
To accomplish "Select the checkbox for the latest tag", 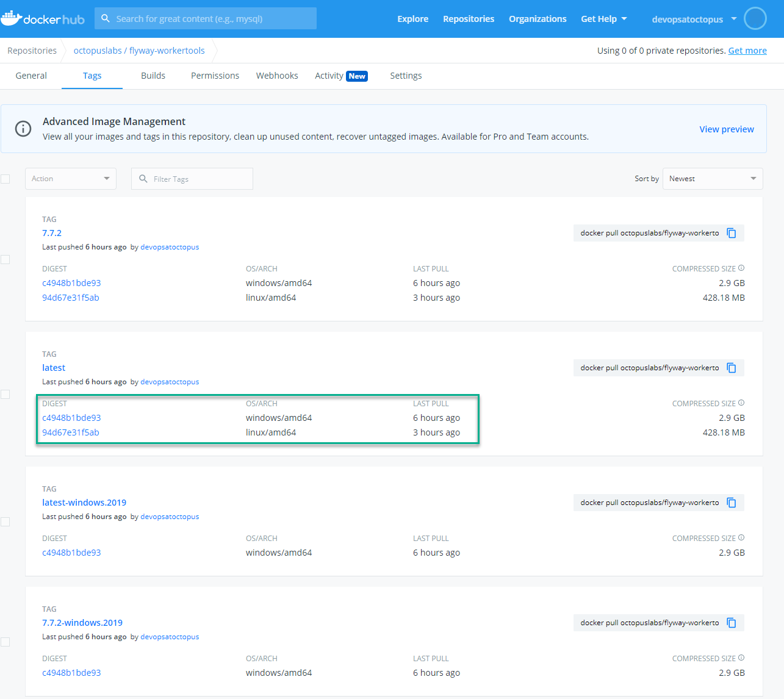I will coord(5,394).
